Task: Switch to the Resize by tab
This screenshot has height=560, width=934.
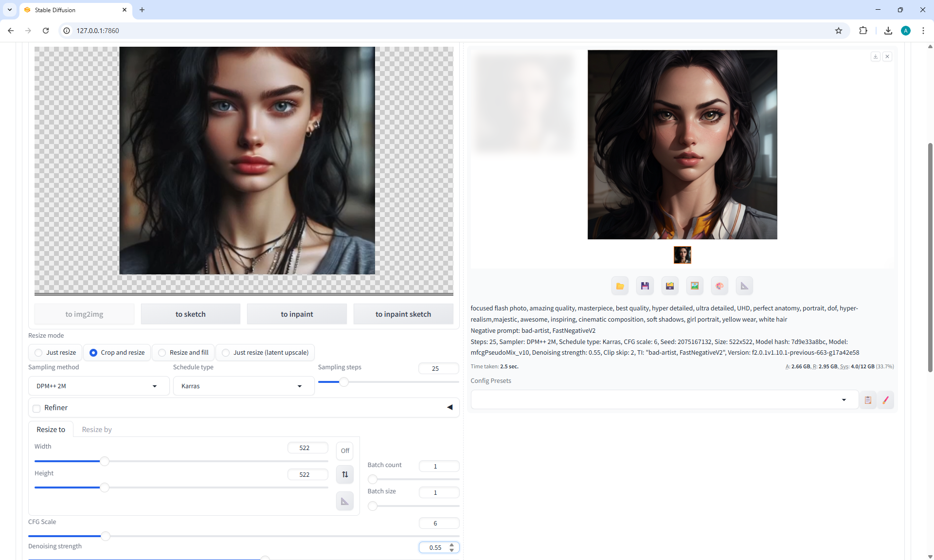Action: pyautogui.click(x=96, y=429)
